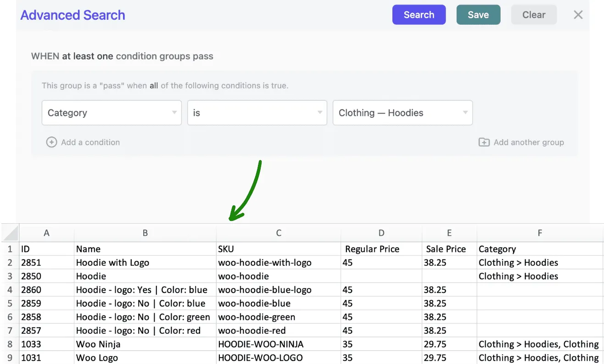Click the "at least one" condition text
Screen dimensions: 604x364
[88, 56]
